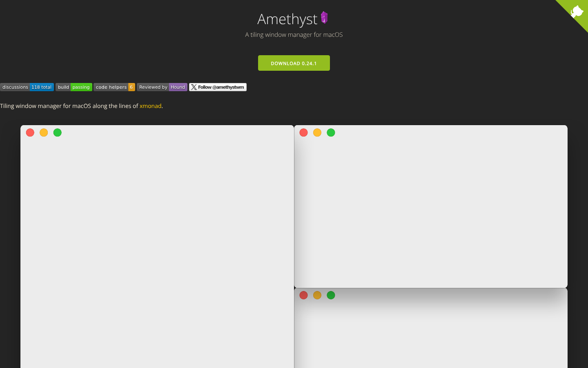Click yellow minimize dot in the bottom-right demo window

point(317,295)
